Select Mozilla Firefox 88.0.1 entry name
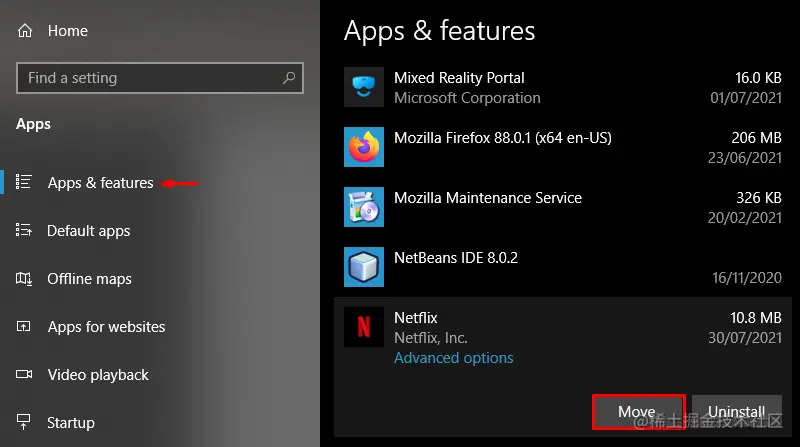This screenshot has width=800, height=447. (503, 138)
